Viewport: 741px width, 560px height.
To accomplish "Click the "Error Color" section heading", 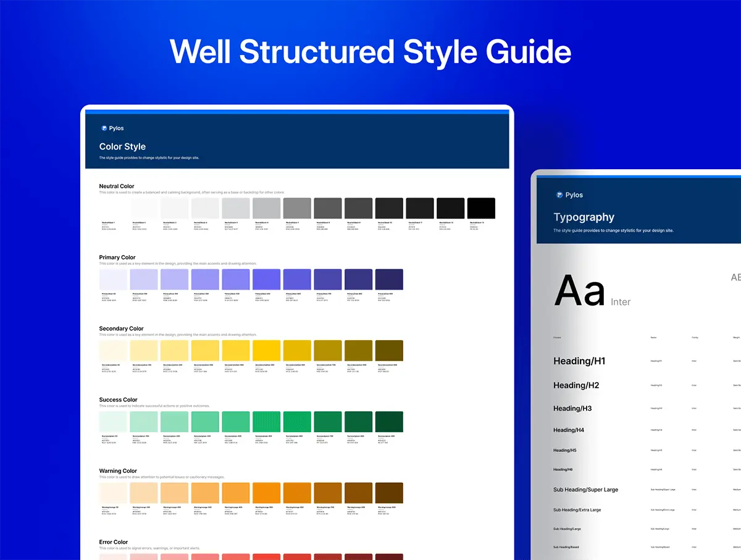I will pos(114,542).
